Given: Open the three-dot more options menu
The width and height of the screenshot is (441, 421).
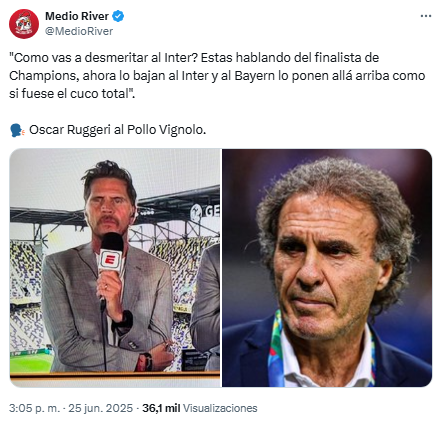Looking at the screenshot, I should 426,16.
